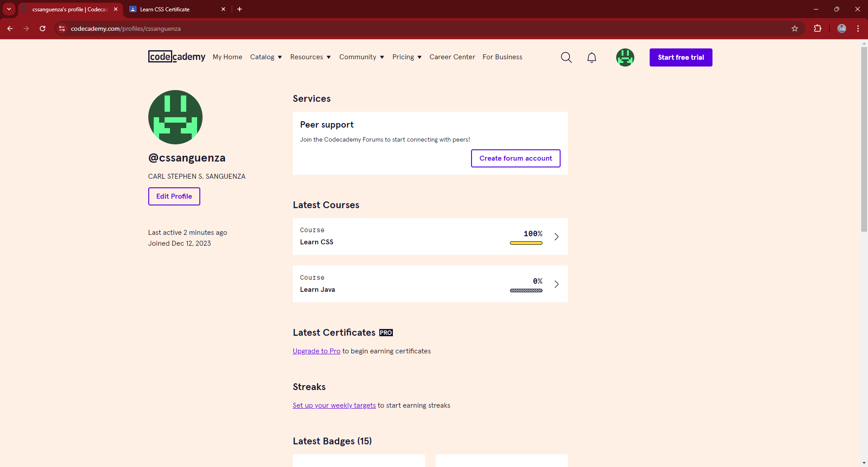Image resolution: width=868 pixels, height=467 pixels.
Task: Open Career Center page
Action: click(x=452, y=57)
